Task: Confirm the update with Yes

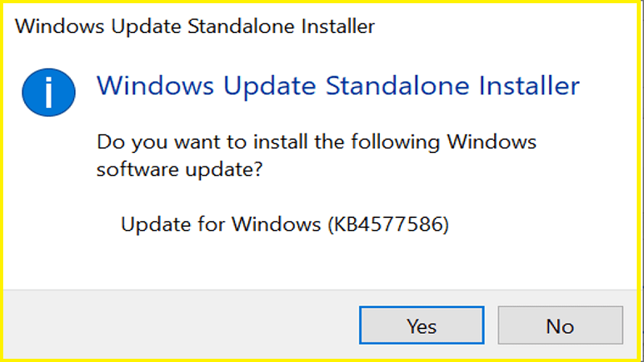Action: pyautogui.click(x=421, y=326)
